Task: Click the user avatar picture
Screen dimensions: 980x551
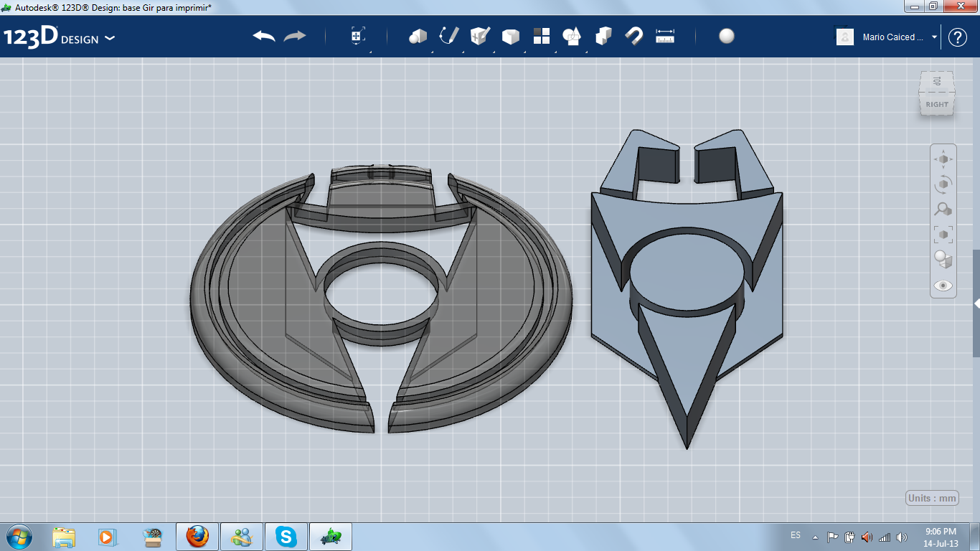Action: [845, 37]
